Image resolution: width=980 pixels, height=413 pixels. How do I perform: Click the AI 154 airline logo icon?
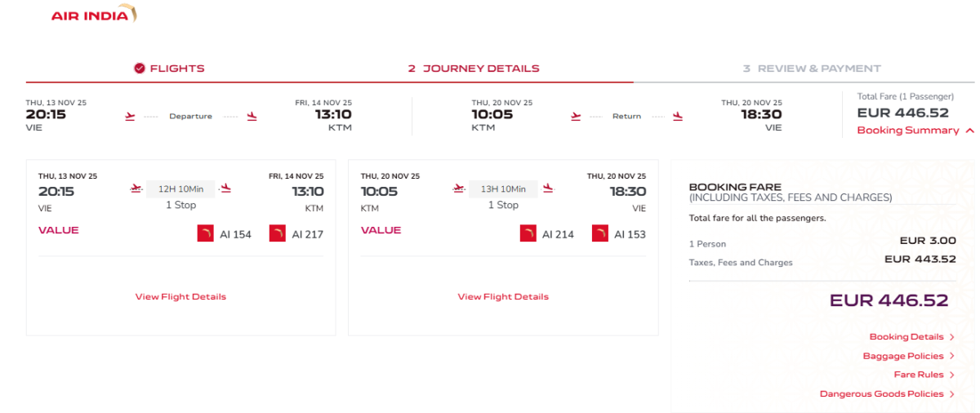pos(205,234)
